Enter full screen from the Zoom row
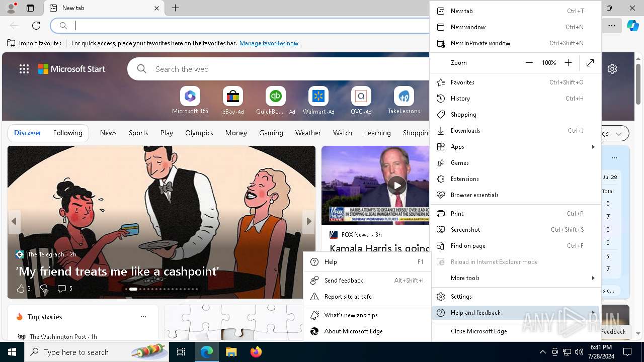 (590, 63)
